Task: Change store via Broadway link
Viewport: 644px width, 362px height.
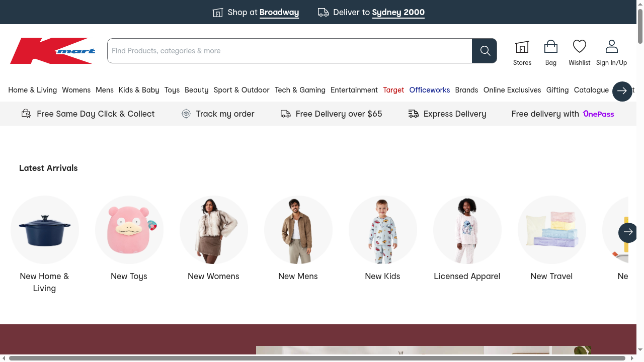Action: click(x=279, y=13)
